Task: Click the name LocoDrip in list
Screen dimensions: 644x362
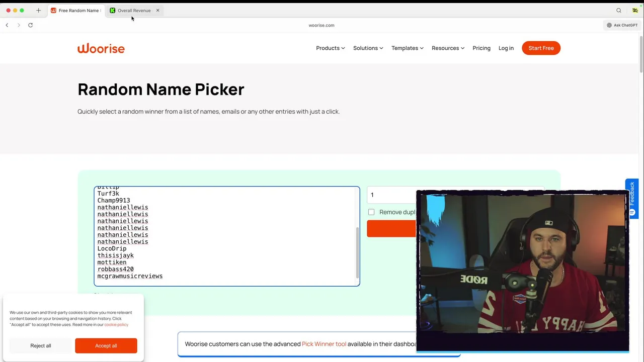Action: [112, 248]
